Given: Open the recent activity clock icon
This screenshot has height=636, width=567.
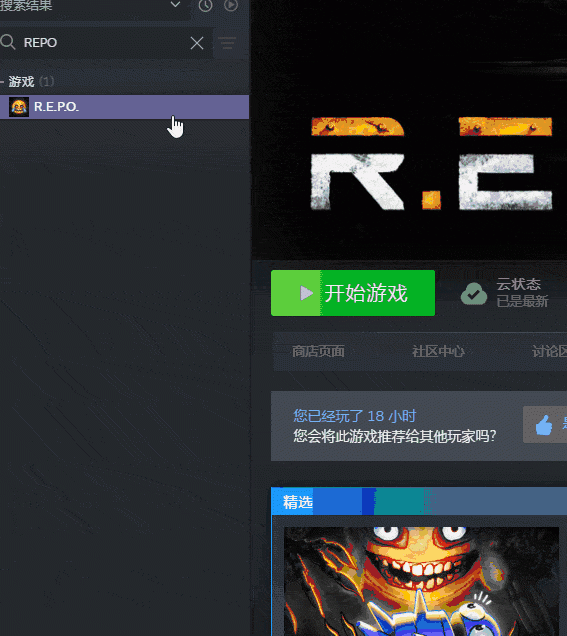Looking at the screenshot, I should tap(206, 5).
